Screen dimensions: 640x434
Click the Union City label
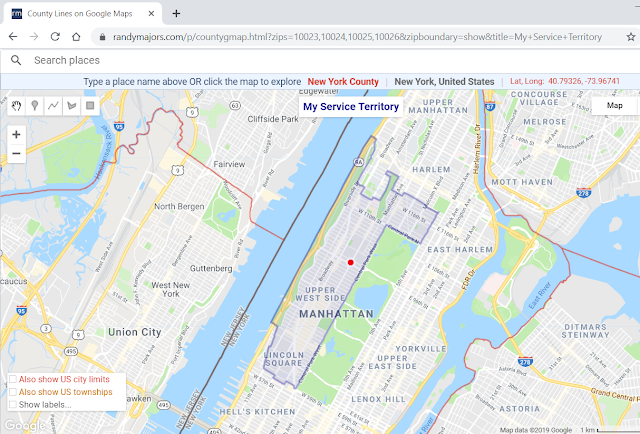click(x=135, y=332)
